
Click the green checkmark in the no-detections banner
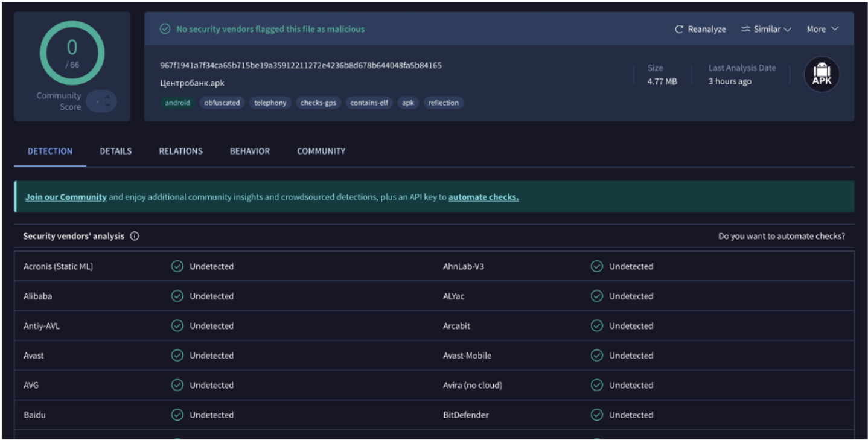pos(165,29)
